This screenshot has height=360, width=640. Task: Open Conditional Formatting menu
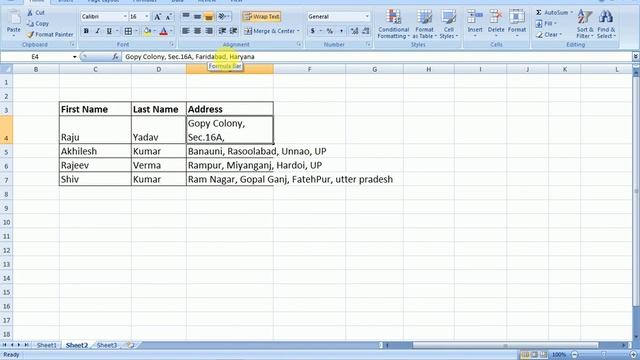(x=393, y=24)
